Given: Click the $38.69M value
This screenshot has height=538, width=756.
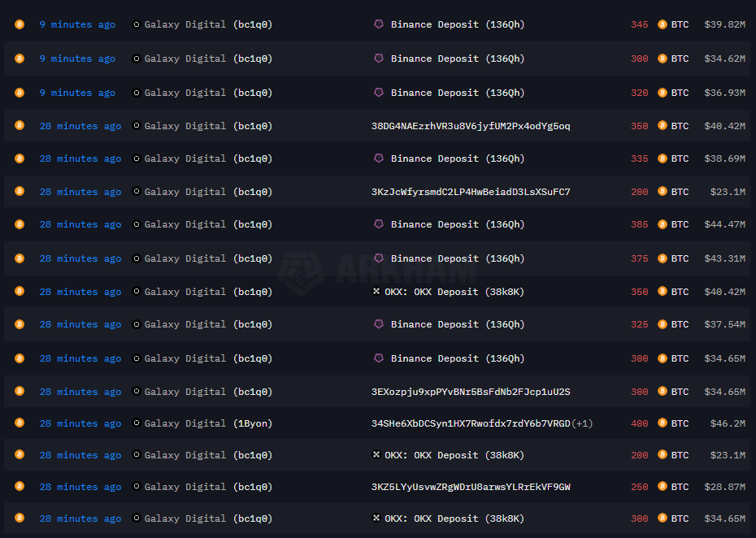Looking at the screenshot, I should [x=724, y=159].
